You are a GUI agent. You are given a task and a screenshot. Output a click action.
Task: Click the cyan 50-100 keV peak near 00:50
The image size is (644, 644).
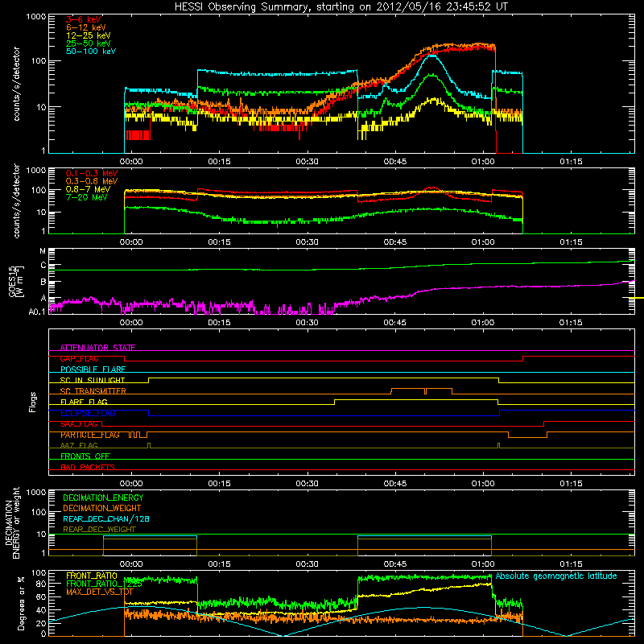coord(432,56)
